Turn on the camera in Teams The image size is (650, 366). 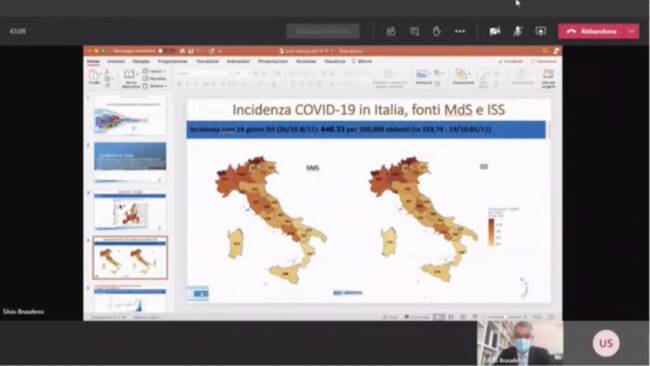(495, 32)
